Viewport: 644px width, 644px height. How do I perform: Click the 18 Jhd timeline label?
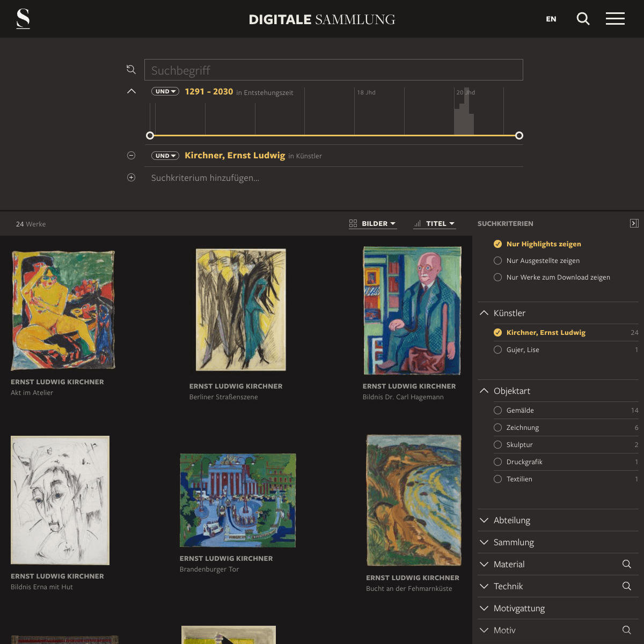coord(367,92)
